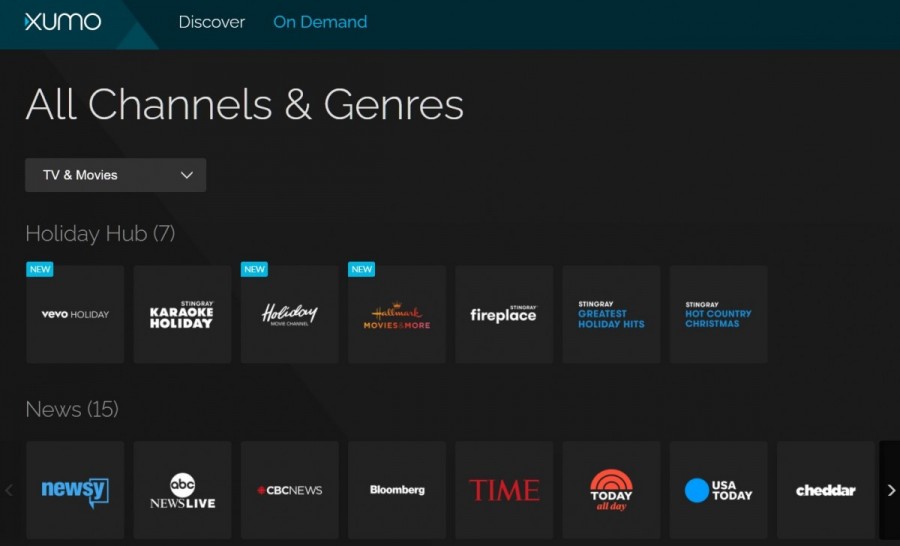Open the Vevo Holiday channel tile

(75, 314)
